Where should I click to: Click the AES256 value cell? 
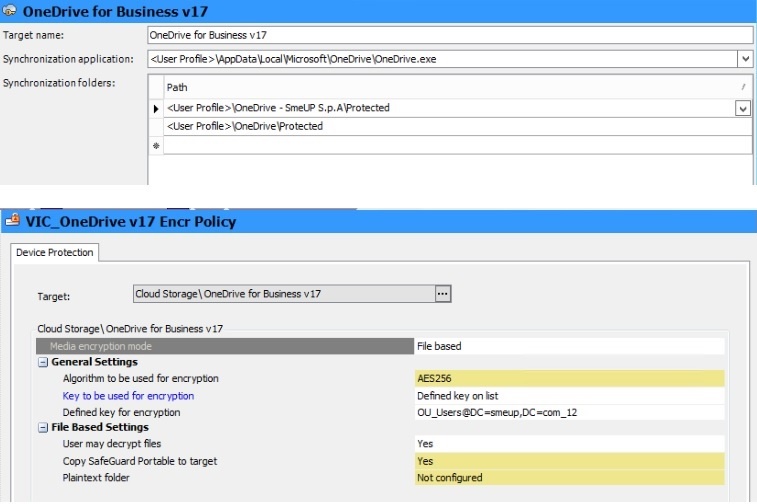570,378
